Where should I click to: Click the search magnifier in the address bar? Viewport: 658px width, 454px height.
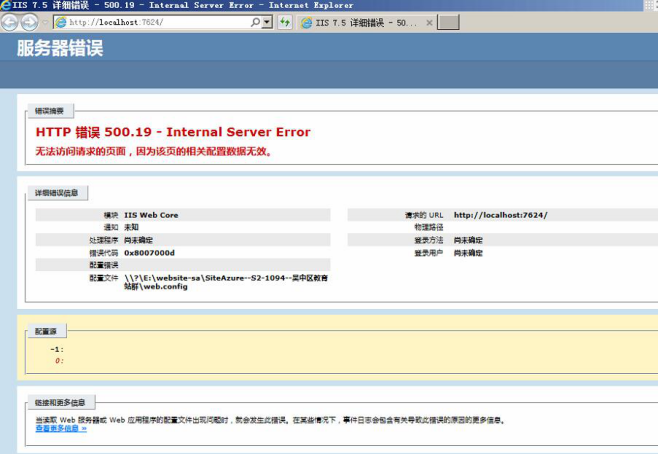[x=255, y=22]
